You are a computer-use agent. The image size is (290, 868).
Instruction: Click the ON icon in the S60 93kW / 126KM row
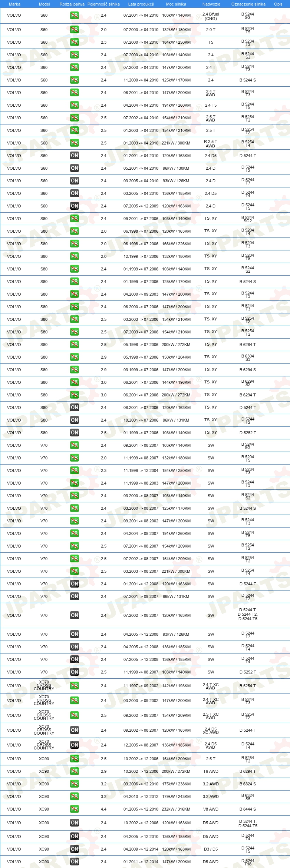[75, 181]
